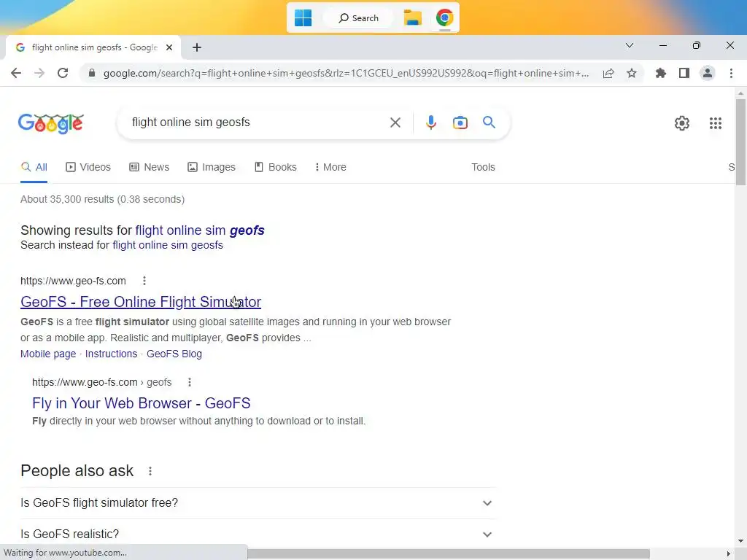
Task: Switch to the Videos tab
Action: click(88, 167)
